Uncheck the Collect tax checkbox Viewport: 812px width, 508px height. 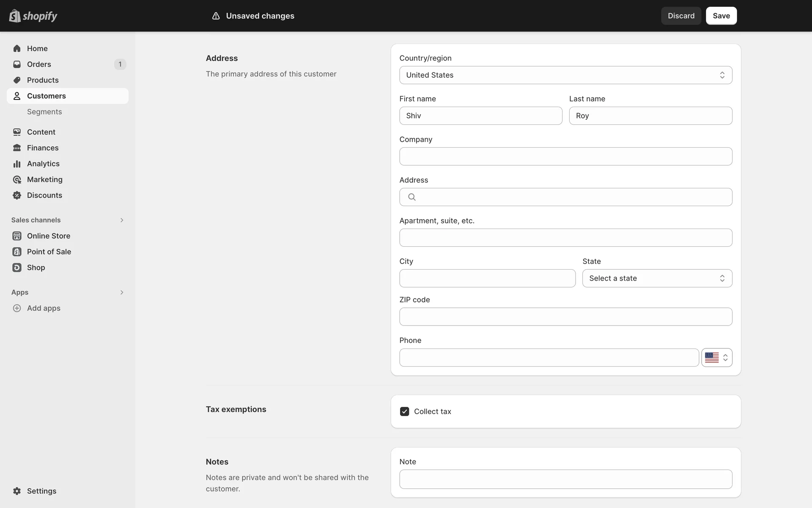(x=404, y=411)
